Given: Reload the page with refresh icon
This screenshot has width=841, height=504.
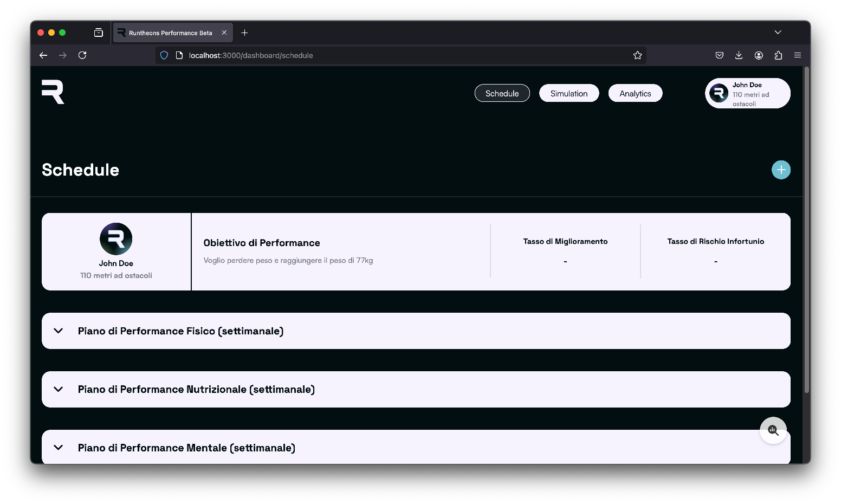Looking at the screenshot, I should (x=82, y=55).
